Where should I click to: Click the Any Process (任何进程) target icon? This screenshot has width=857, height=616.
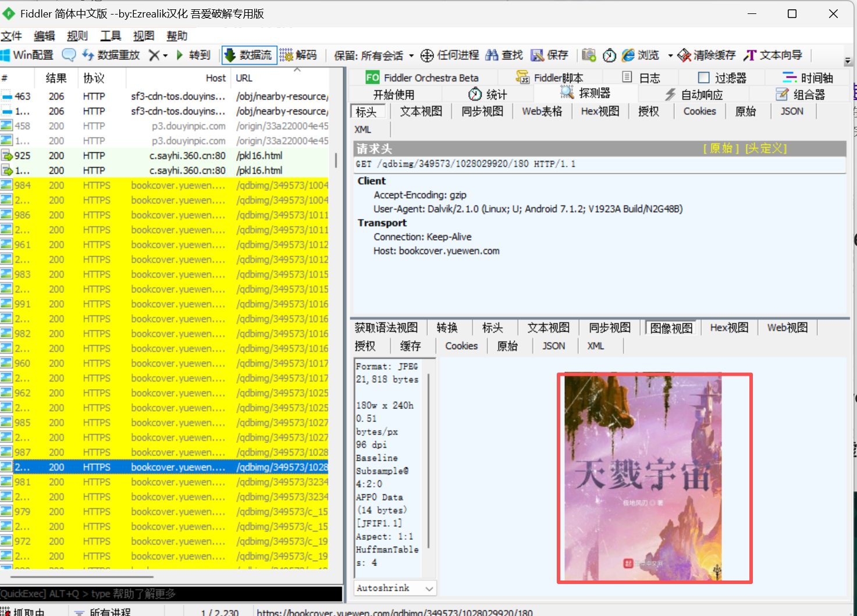(x=427, y=55)
